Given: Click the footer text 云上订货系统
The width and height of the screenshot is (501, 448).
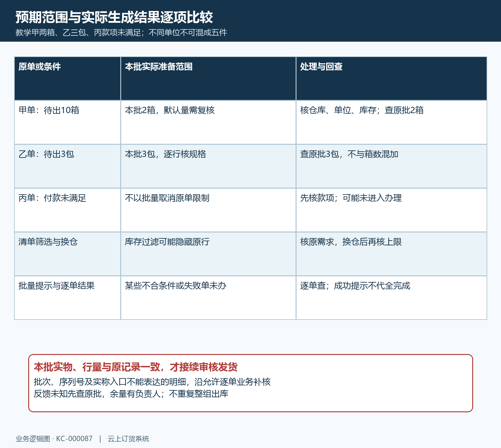Looking at the screenshot, I should [128, 439].
